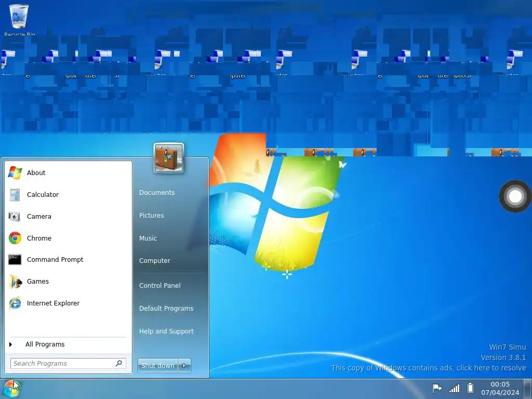Click the Chrome text label
532x399 pixels.
(39, 238)
